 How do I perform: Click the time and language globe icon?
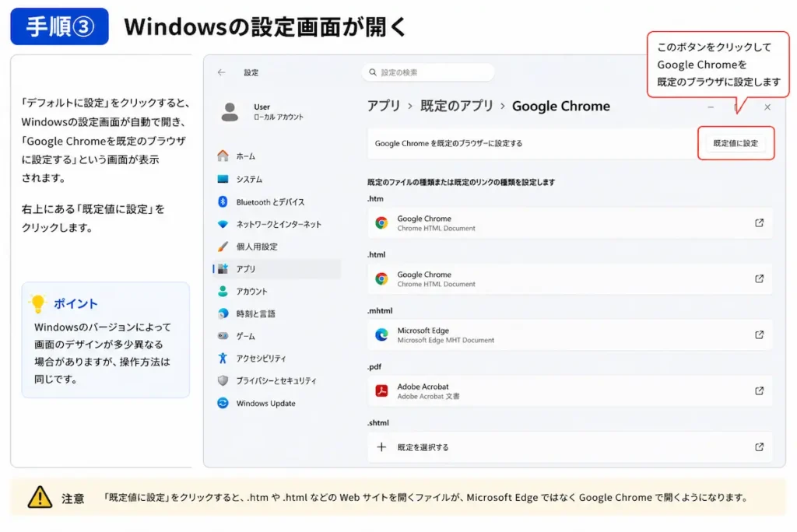(x=223, y=313)
